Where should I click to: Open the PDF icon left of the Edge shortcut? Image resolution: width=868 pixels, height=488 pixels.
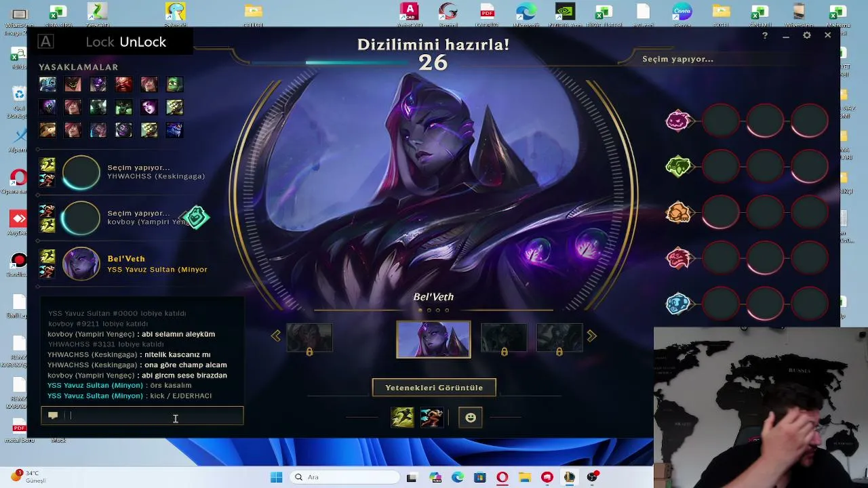pos(487,15)
